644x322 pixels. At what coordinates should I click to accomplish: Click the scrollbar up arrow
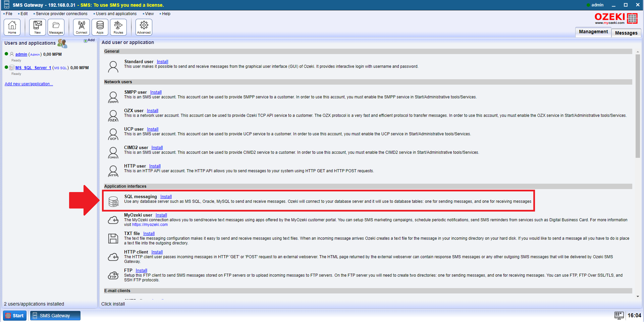(638, 52)
